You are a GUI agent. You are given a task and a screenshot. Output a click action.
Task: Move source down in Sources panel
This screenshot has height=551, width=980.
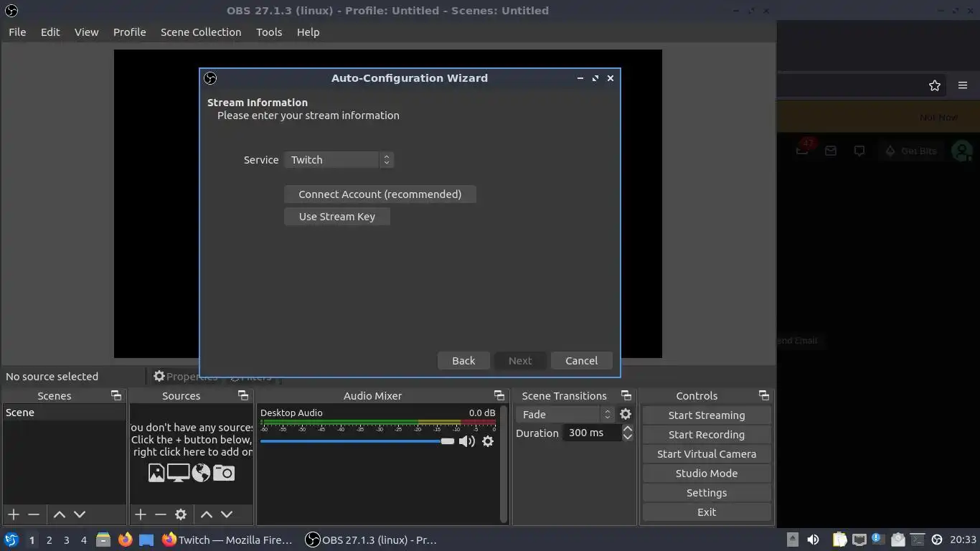point(227,514)
